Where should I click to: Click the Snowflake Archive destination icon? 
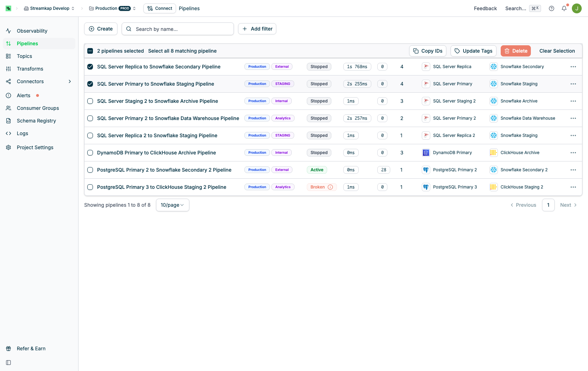tap(494, 101)
